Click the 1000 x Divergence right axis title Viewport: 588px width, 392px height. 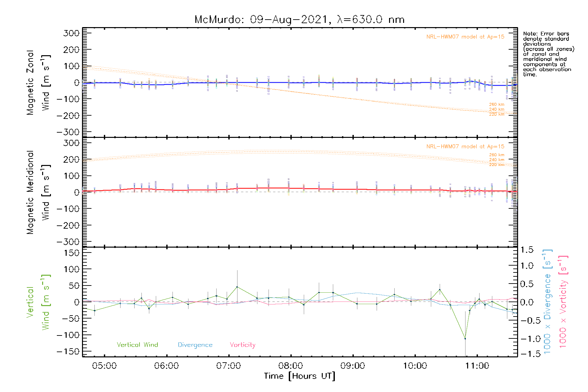pyautogui.click(x=547, y=301)
